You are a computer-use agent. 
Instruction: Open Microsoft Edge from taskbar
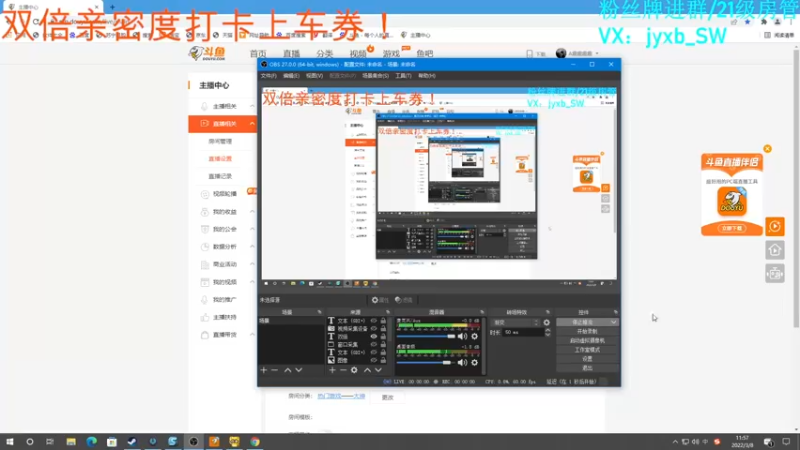pyautogui.click(x=91, y=441)
